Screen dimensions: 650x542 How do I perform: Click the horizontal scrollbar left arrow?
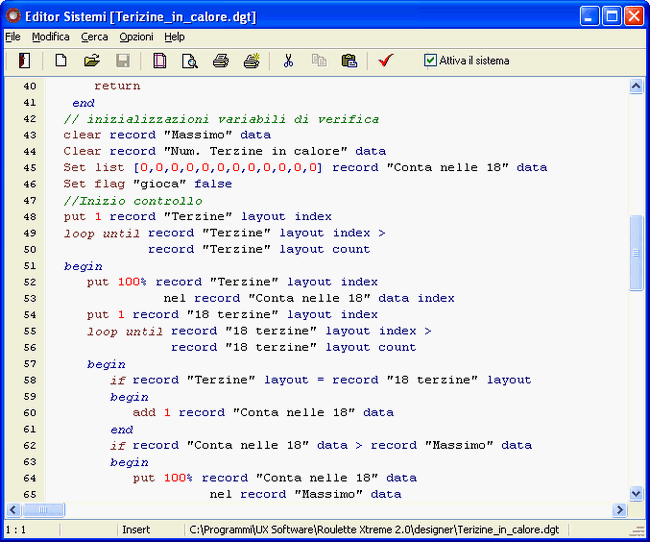pos(14,510)
